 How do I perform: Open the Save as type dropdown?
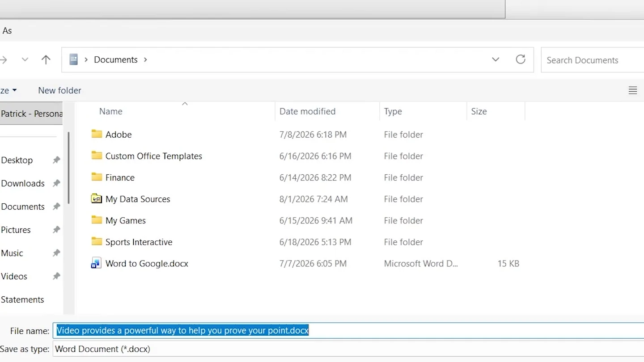[x=349, y=349]
